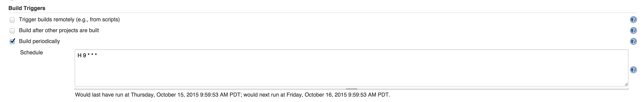This screenshot has width=644, height=102.
Task: Click the 'Build after other projects are built' label
Action: (59, 31)
